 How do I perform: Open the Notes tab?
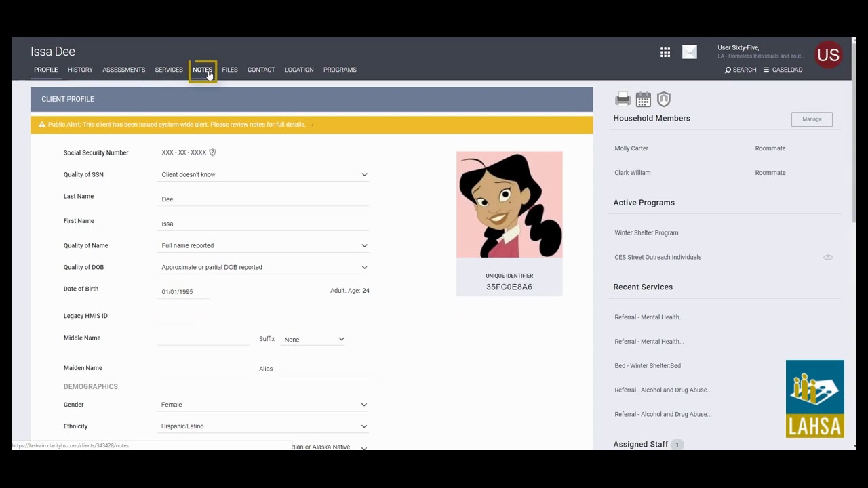pos(202,70)
